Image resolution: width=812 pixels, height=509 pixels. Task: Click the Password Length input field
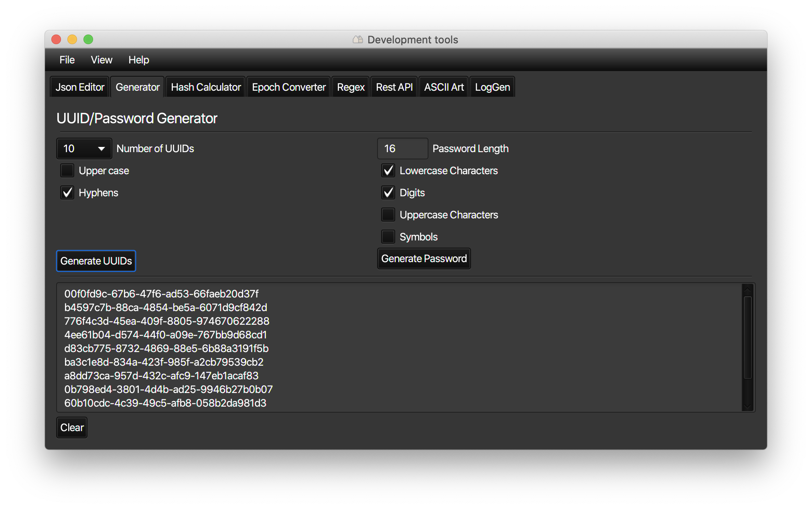pyautogui.click(x=402, y=149)
